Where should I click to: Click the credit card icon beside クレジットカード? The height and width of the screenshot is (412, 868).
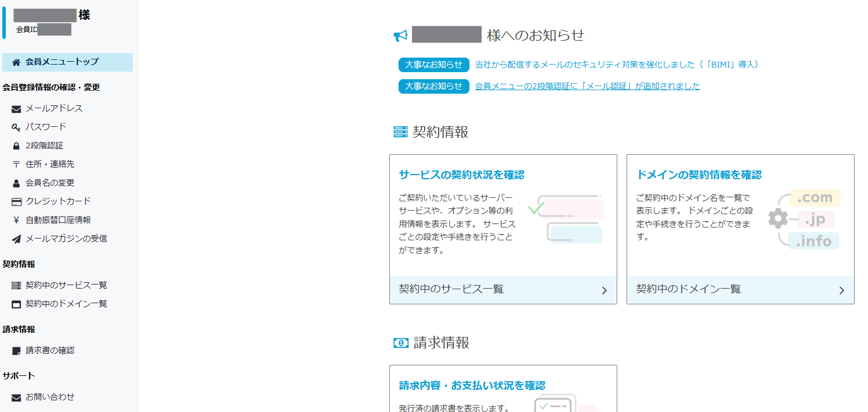(16, 202)
